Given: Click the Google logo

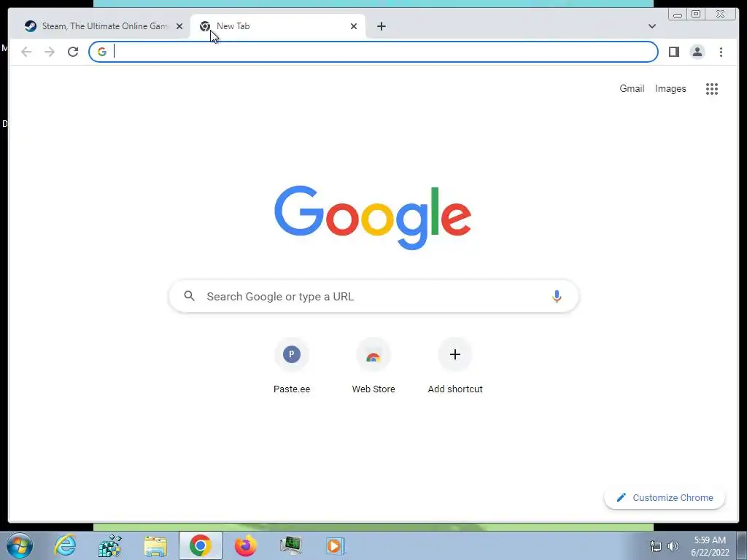Looking at the screenshot, I should click(x=373, y=217).
